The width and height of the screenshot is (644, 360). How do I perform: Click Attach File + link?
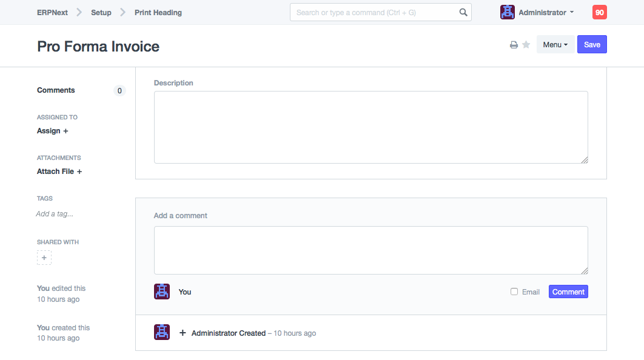pyautogui.click(x=59, y=172)
